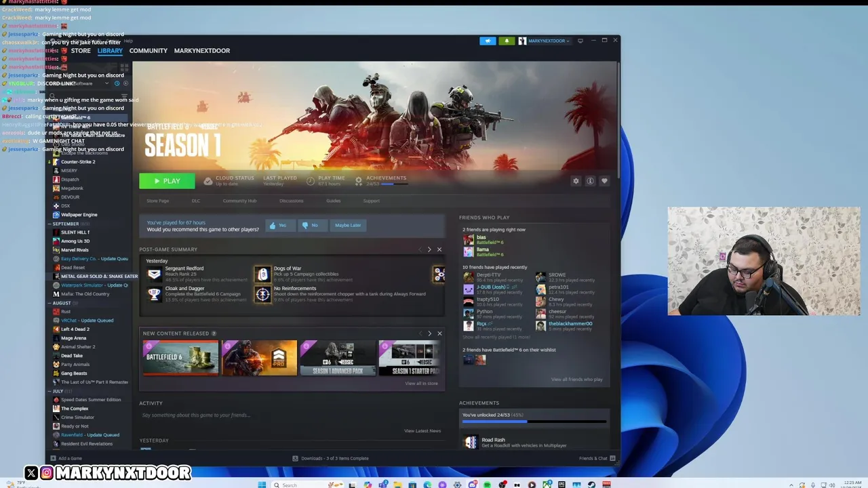The width and height of the screenshot is (868, 488).
Task: Open Friends & Chat at bottom right
Action: click(597, 459)
